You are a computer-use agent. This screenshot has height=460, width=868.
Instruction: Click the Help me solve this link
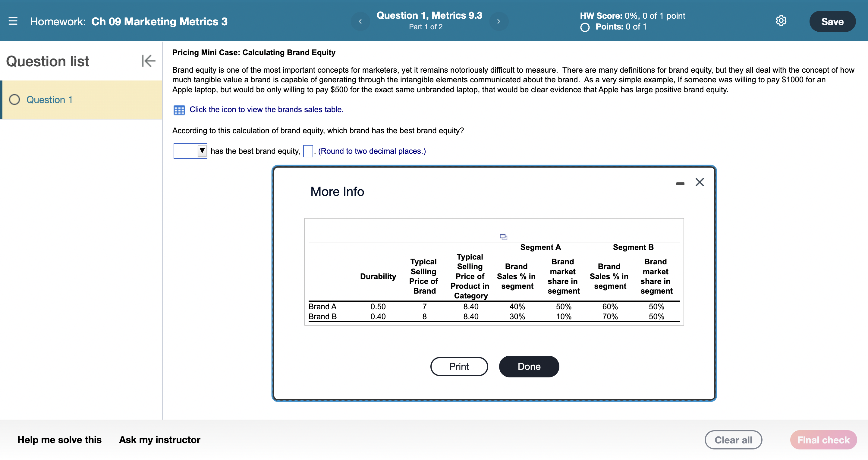tap(60, 440)
